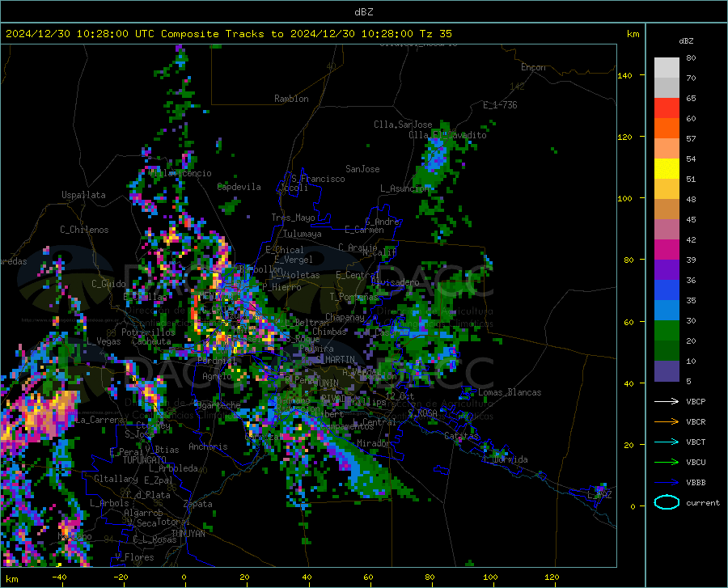Click the white VBCP arrow legend icon
The width and height of the screenshot is (728, 588).
(x=667, y=401)
